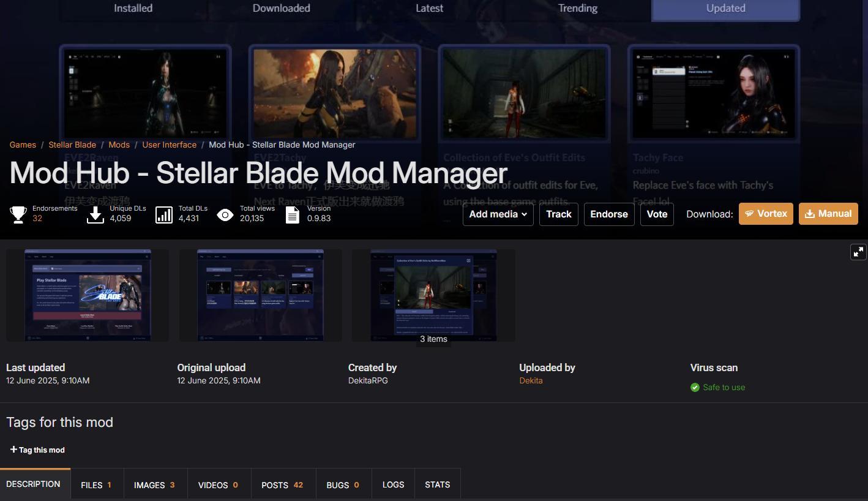Switch to the Posts tab

point(282,484)
